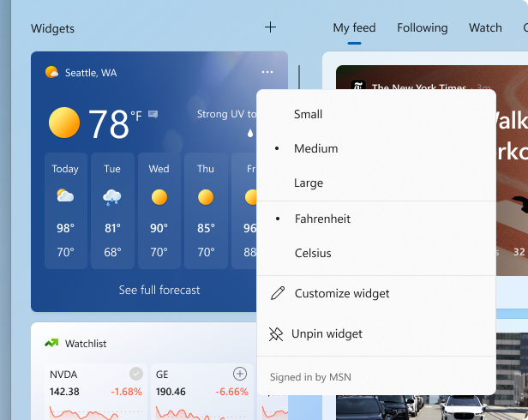The image size is (528, 420).
Task: Click the sun icon beside 78°F
Action: pyautogui.click(x=64, y=123)
